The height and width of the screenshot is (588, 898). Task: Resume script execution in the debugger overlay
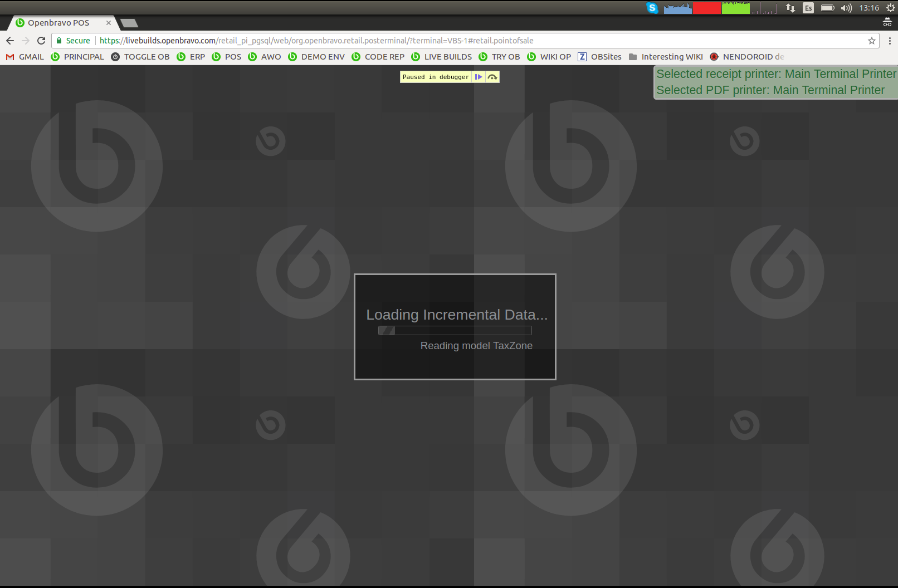click(479, 77)
